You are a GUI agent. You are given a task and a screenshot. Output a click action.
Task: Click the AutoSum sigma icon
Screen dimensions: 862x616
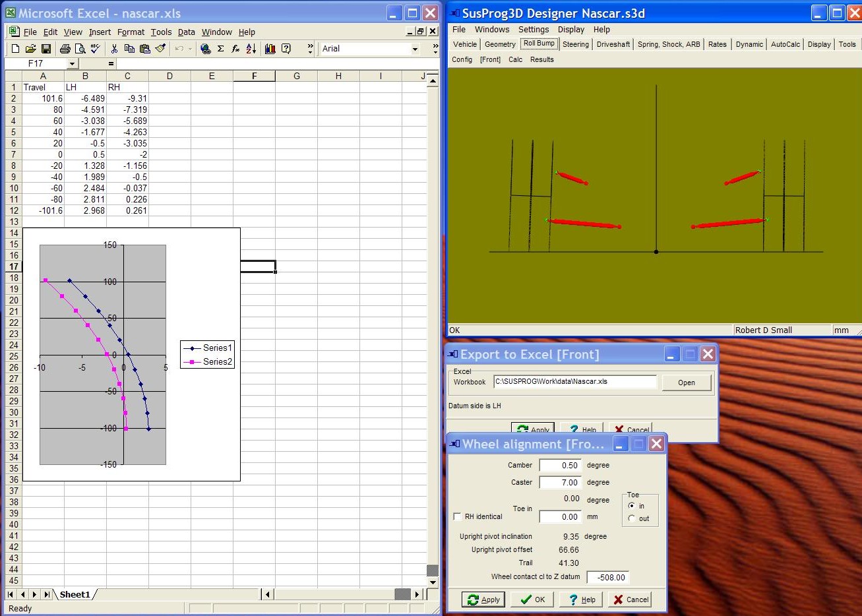tap(220, 49)
